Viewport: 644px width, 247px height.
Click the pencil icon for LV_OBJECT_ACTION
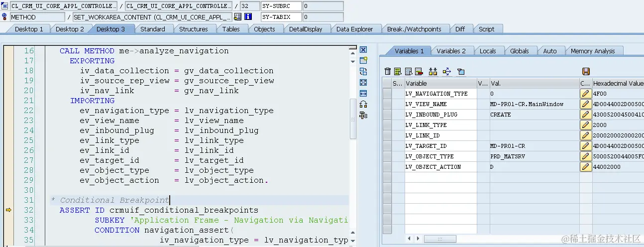(585, 167)
